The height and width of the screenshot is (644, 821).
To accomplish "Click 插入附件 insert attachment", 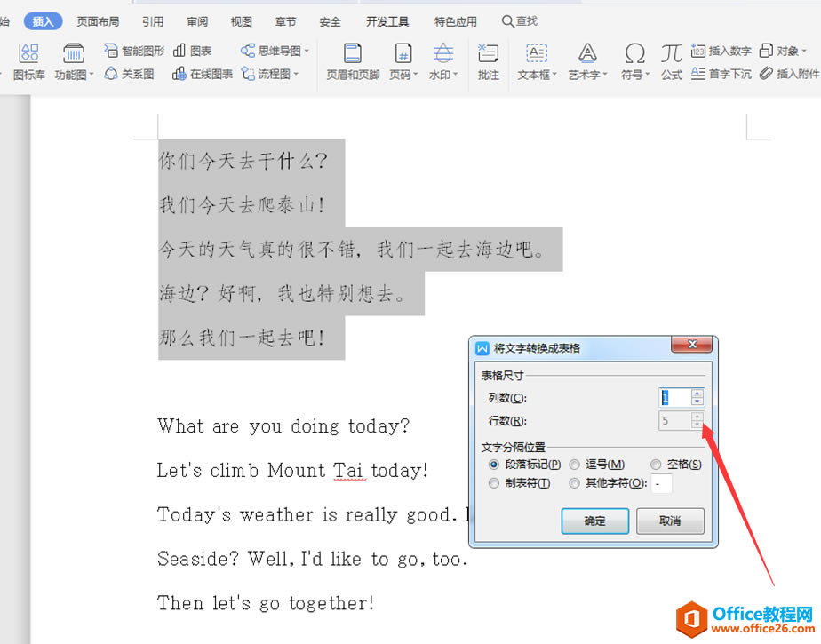I will [790, 74].
